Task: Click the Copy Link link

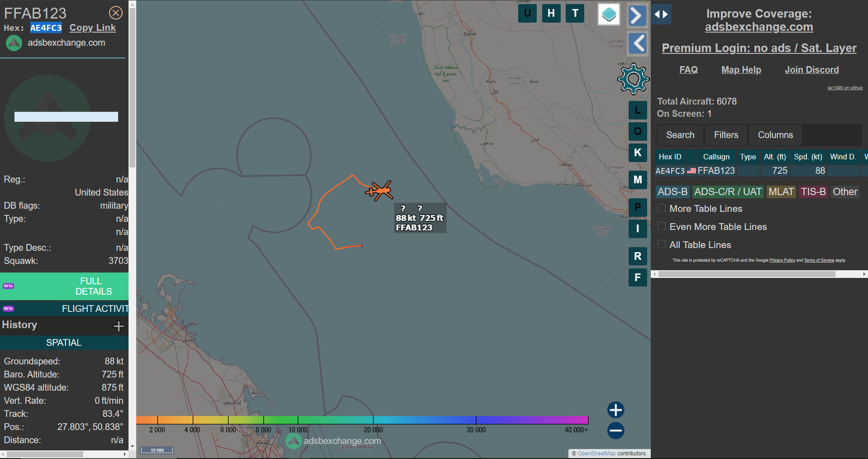Action: tap(92, 28)
